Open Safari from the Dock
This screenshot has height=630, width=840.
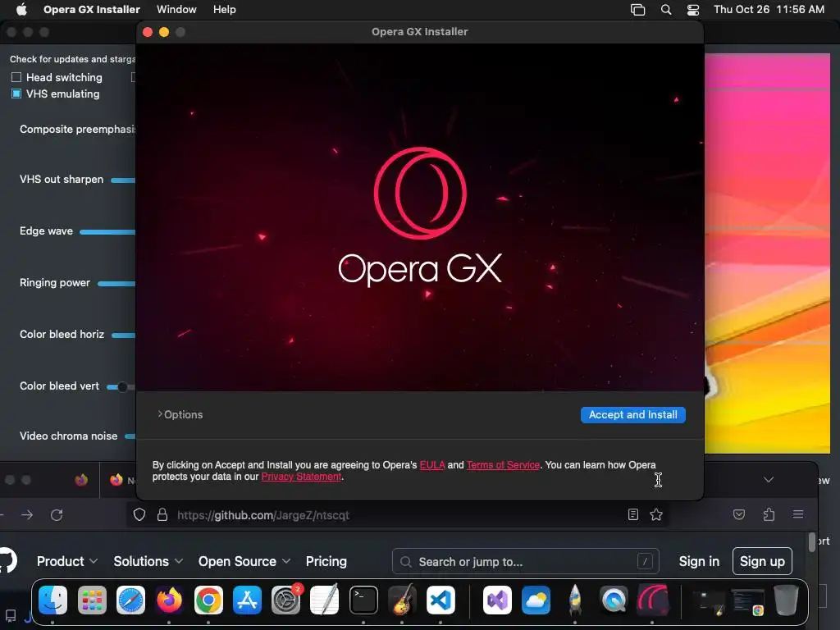coord(130,600)
